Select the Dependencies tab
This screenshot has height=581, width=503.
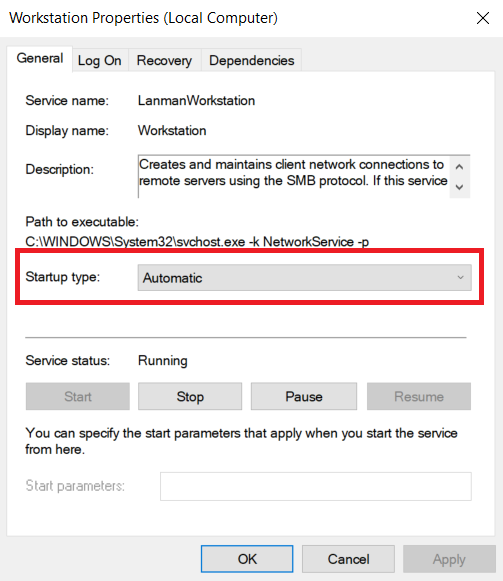[251, 60]
